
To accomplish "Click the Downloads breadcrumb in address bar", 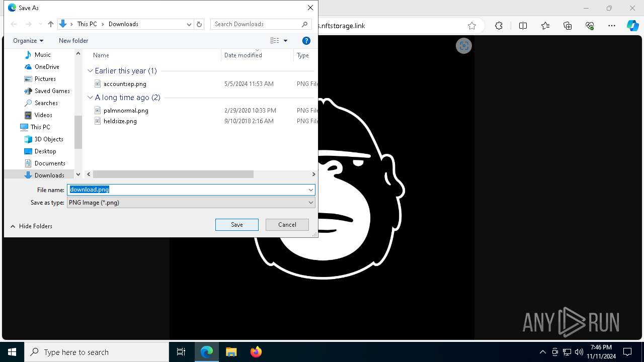I will 123,24.
